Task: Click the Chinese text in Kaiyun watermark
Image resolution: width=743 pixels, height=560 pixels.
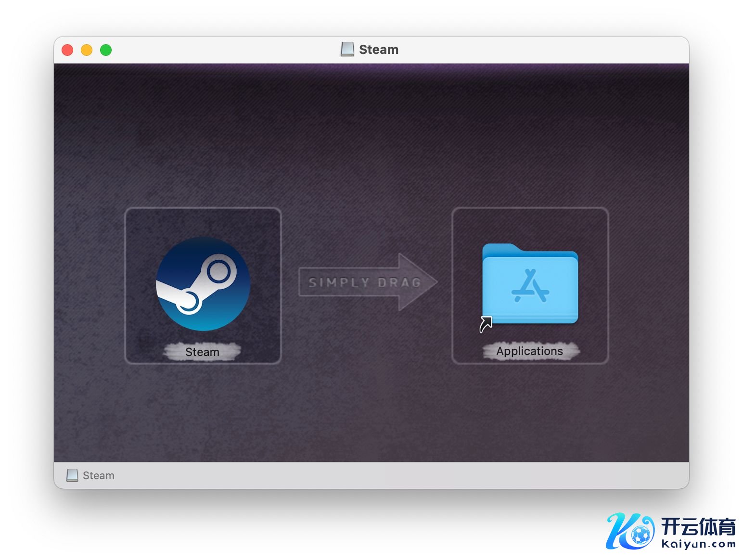Action: point(698,526)
